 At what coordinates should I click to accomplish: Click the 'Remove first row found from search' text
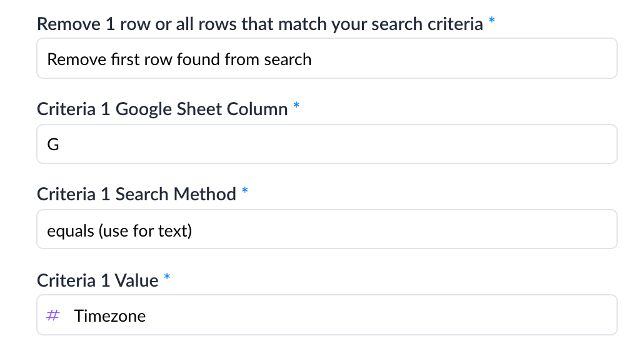click(x=179, y=59)
